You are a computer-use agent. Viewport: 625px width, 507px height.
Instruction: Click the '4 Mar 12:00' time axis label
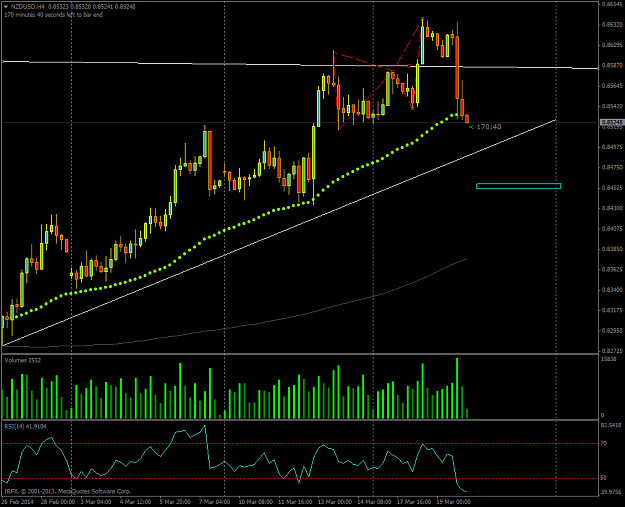tap(136, 502)
